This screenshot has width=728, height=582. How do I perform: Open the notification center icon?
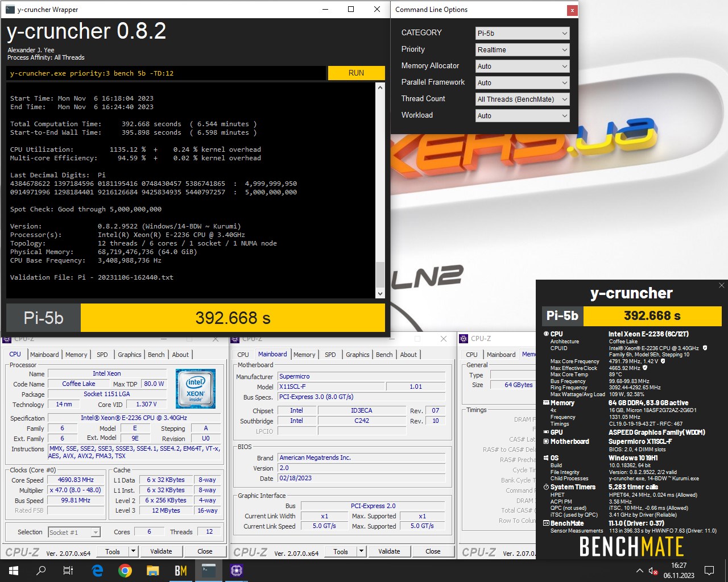tap(709, 571)
